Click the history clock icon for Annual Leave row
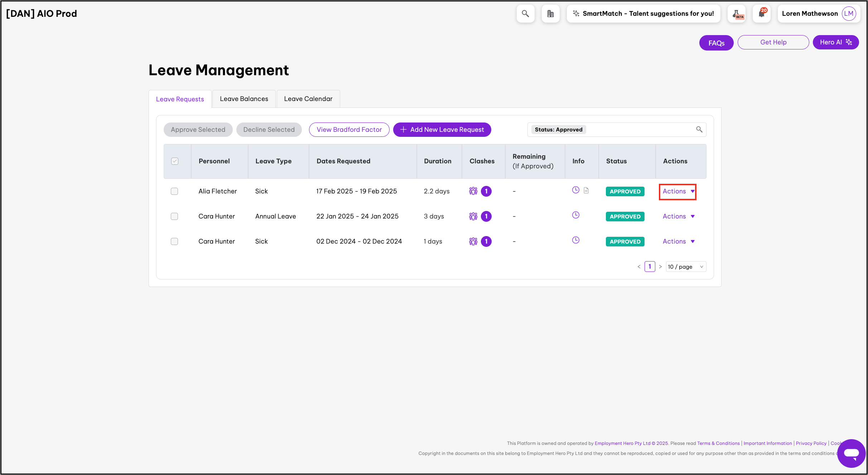Image resolution: width=868 pixels, height=475 pixels. 575,215
